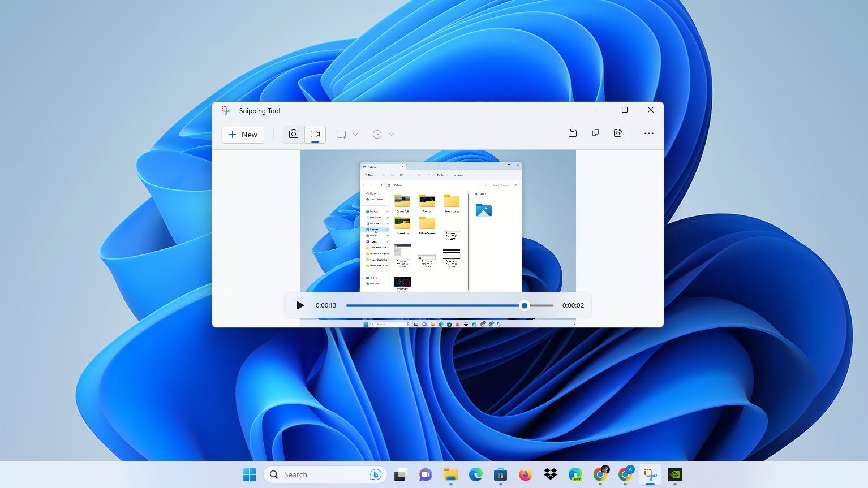Play the screen recording

(300, 305)
